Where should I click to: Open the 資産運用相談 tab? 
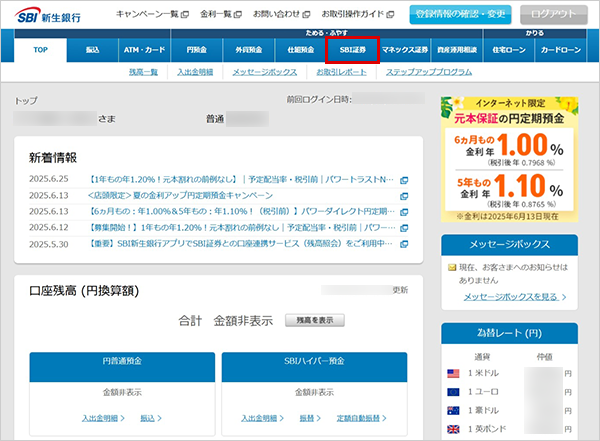[x=457, y=50]
